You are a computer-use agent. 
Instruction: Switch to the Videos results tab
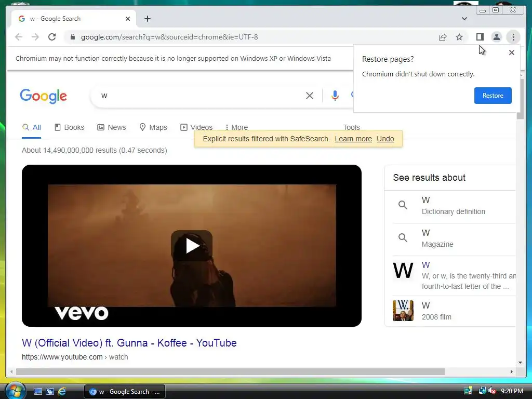(x=196, y=127)
